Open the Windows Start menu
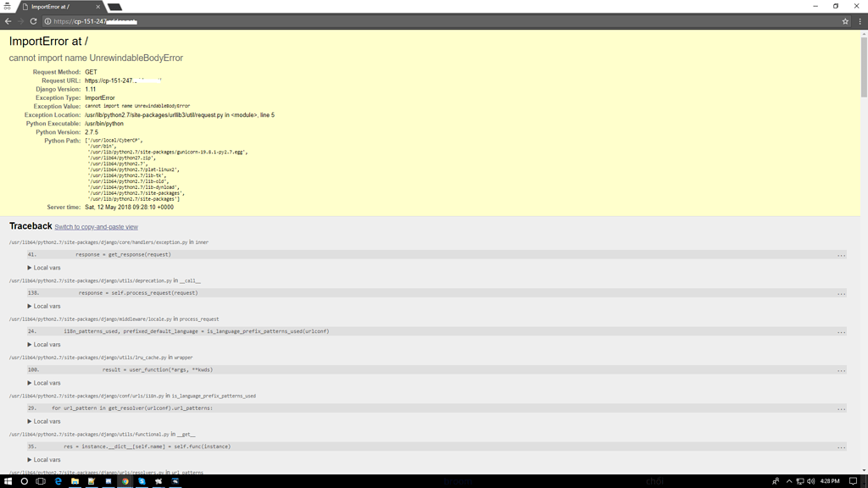The width and height of the screenshot is (868, 488). (x=8, y=481)
